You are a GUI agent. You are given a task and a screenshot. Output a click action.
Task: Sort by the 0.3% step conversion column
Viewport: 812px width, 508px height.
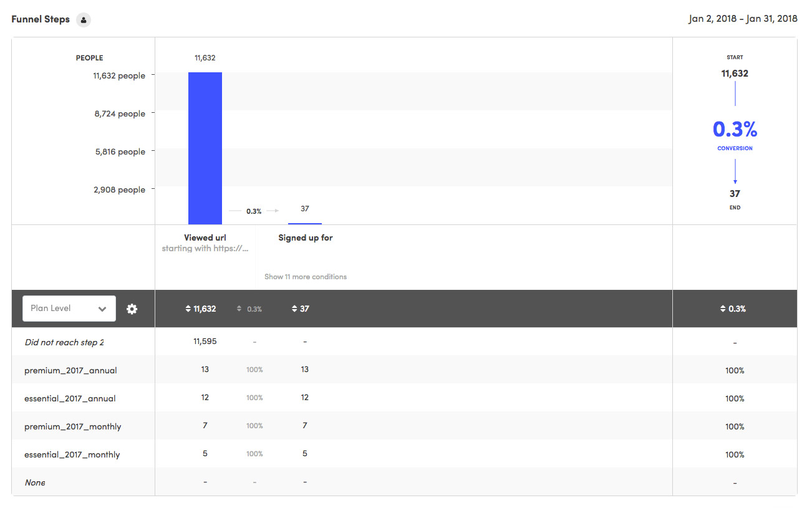point(249,309)
